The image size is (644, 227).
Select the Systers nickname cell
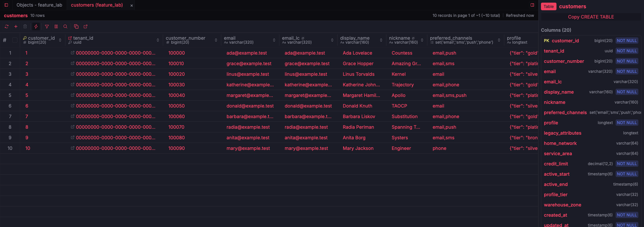point(407,138)
